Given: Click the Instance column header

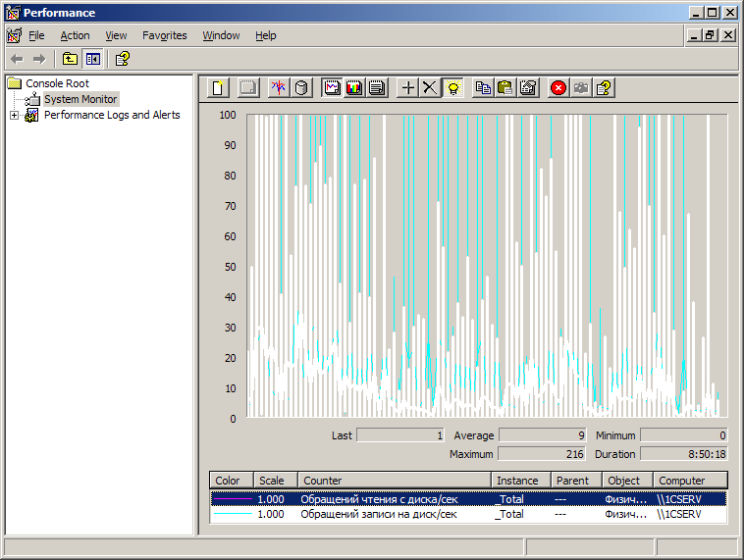Looking at the screenshot, I should click(x=517, y=481).
